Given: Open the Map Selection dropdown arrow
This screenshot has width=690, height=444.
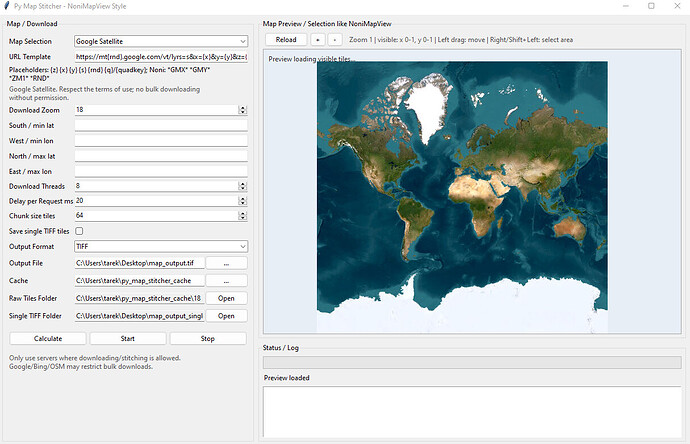Looking at the screenshot, I should click(x=242, y=41).
